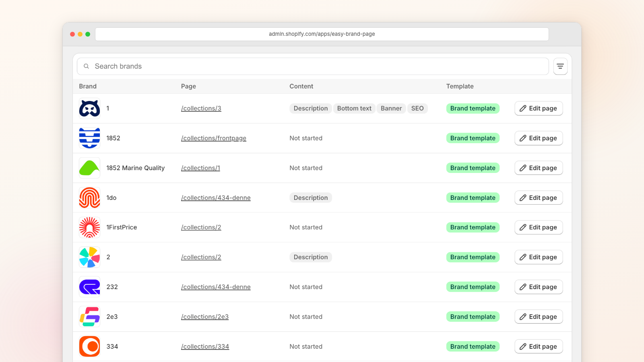Image resolution: width=644 pixels, height=362 pixels.
Task: Click the blue logo for brand 232
Action: click(89, 287)
